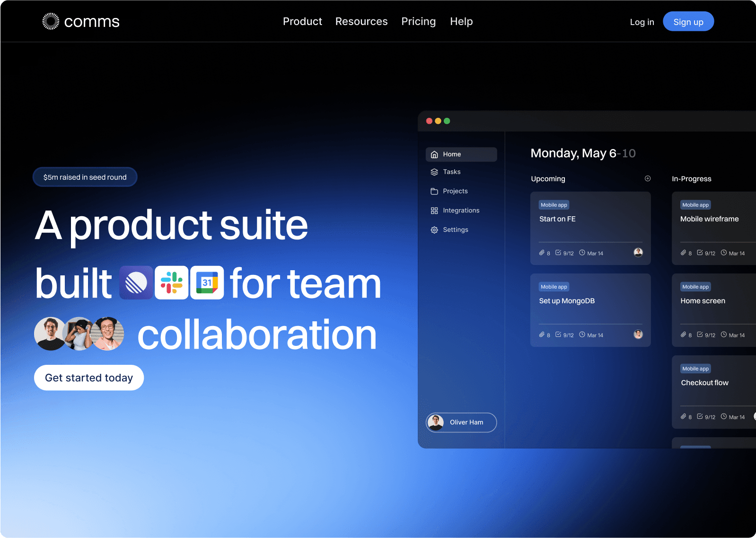Click the plus icon next to Upcoming
Screen dimensions: 756x538
pos(648,178)
